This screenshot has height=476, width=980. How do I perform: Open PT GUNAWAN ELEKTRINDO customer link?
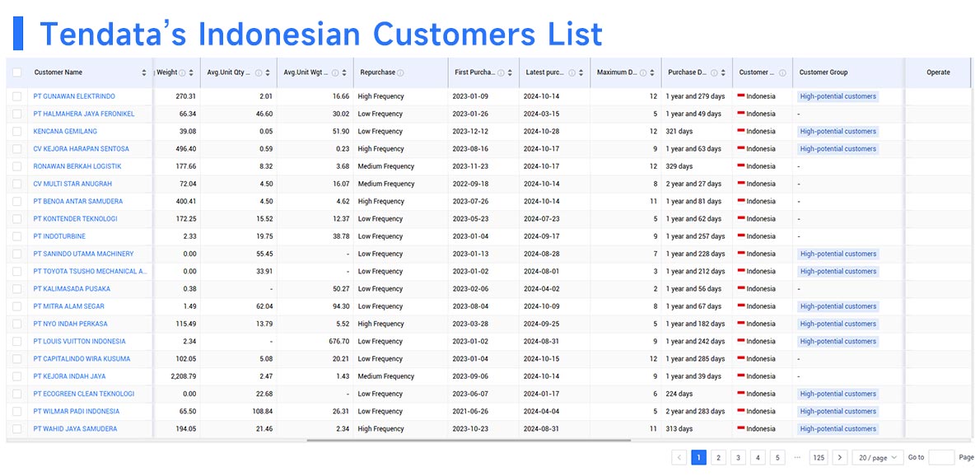tap(74, 96)
